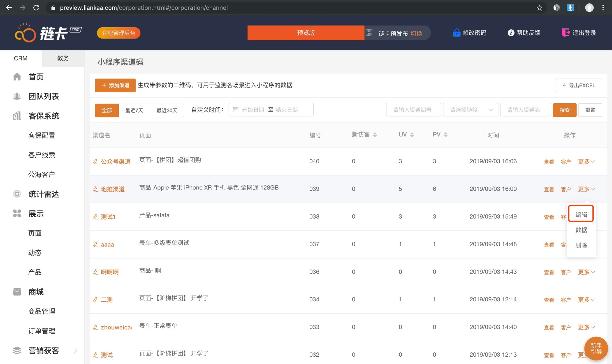
Task: Click 导出EXCEL button
Action: pos(578,85)
